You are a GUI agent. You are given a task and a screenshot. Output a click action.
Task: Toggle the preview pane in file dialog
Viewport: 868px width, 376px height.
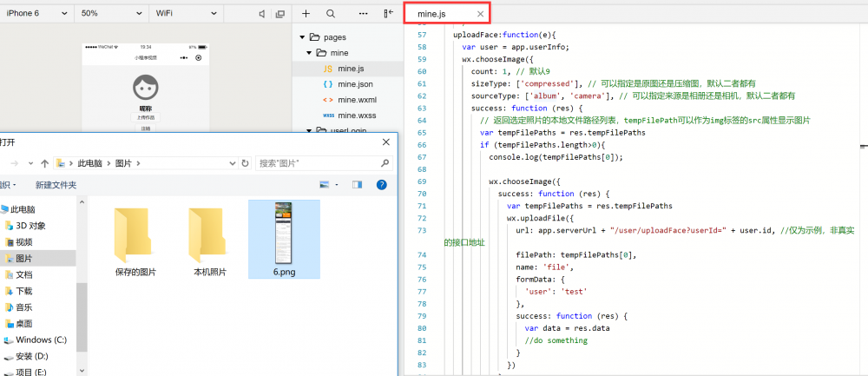357,184
